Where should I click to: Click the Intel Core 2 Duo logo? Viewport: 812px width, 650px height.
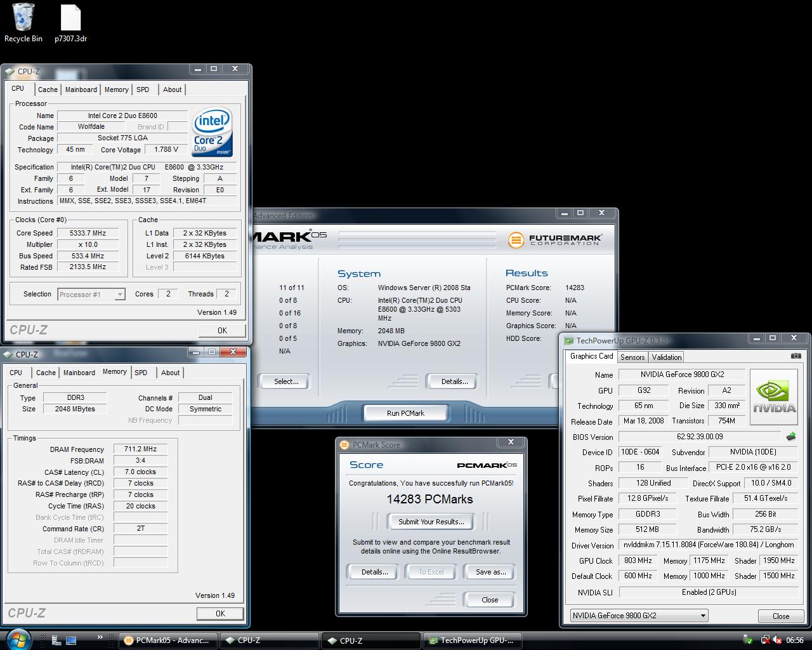pos(213,132)
